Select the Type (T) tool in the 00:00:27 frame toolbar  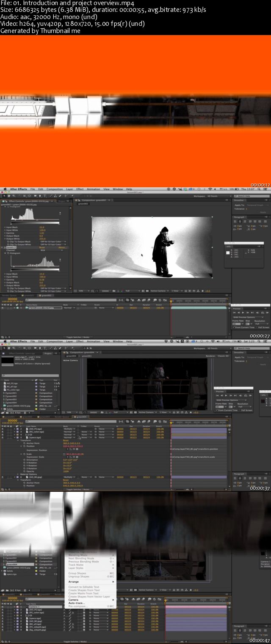45,196
